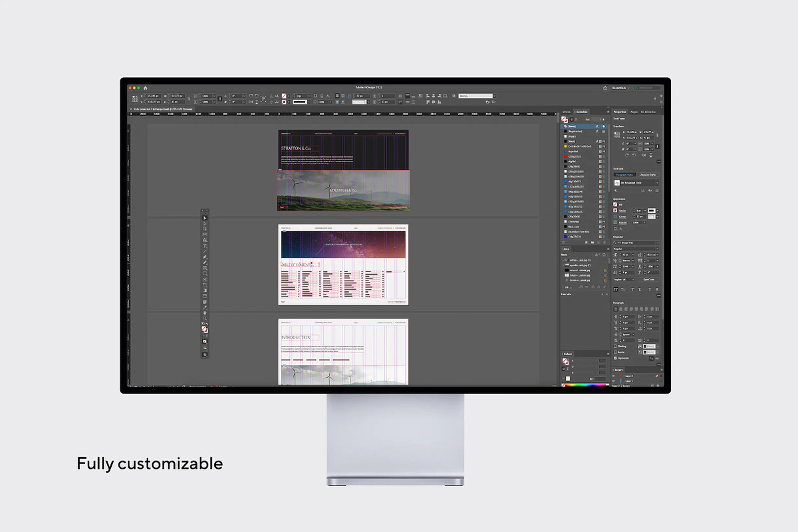Apply All Caps in the Character section
This screenshot has height=532, width=798.
[616, 289]
